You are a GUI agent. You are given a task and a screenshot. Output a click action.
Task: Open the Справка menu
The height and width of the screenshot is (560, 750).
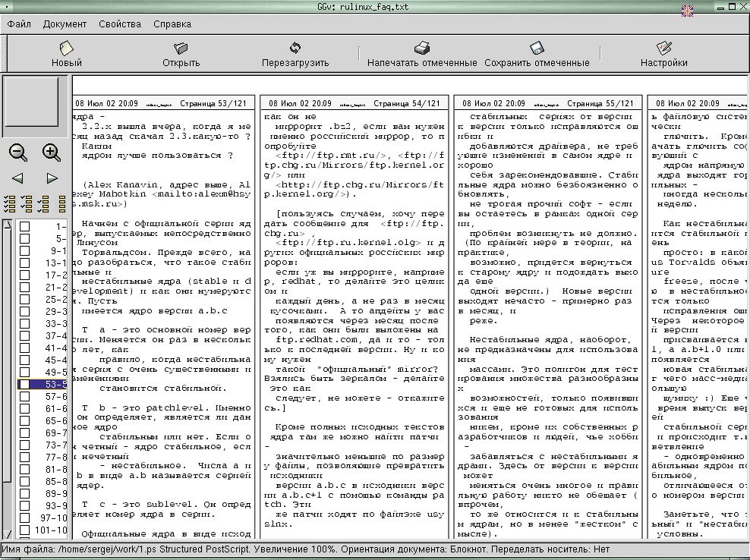click(x=172, y=24)
